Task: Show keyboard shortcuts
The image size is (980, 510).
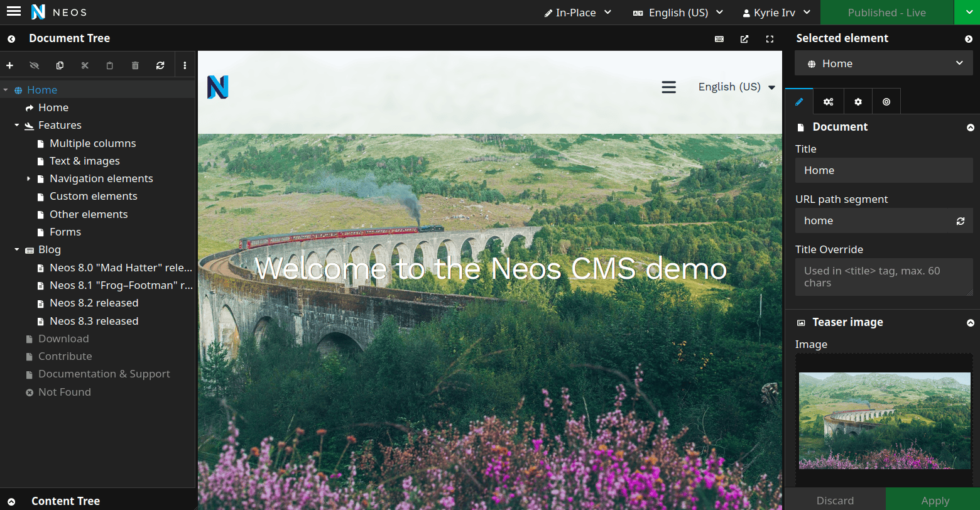Action: pyautogui.click(x=719, y=39)
